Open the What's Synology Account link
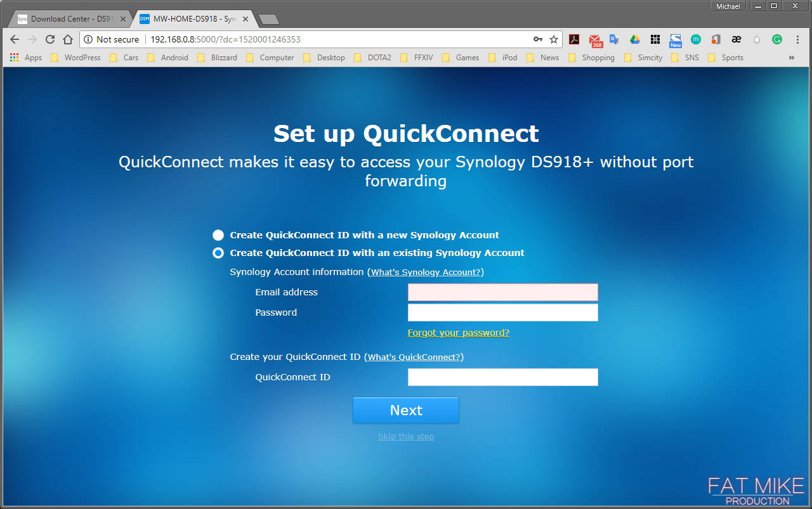The image size is (812, 509). click(x=426, y=273)
